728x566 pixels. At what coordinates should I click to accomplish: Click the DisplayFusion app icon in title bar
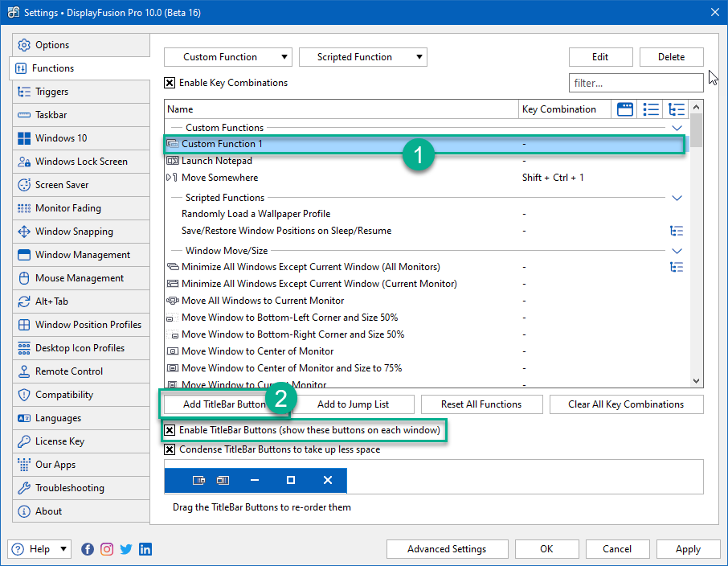(14, 13)
